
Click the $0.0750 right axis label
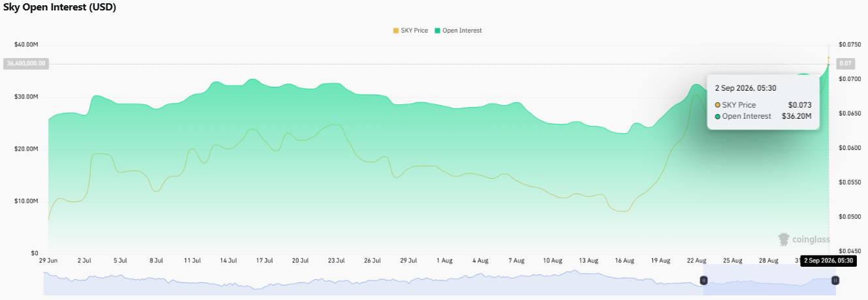pos(850,44)
